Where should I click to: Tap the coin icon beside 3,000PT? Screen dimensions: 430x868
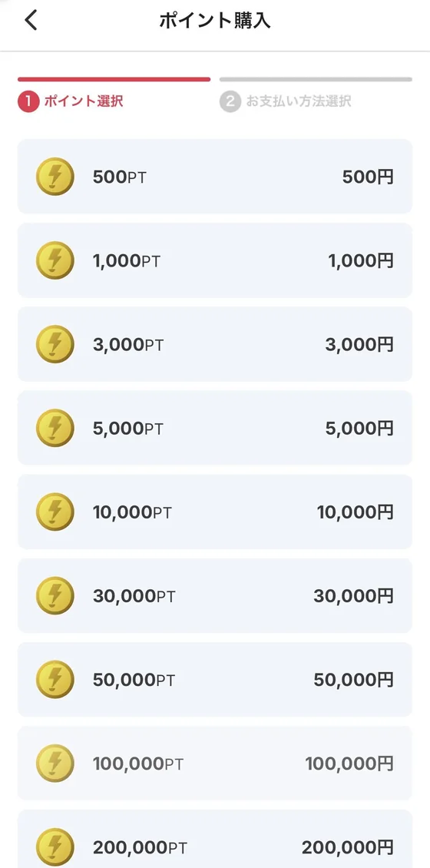click(x=55, y=344)
